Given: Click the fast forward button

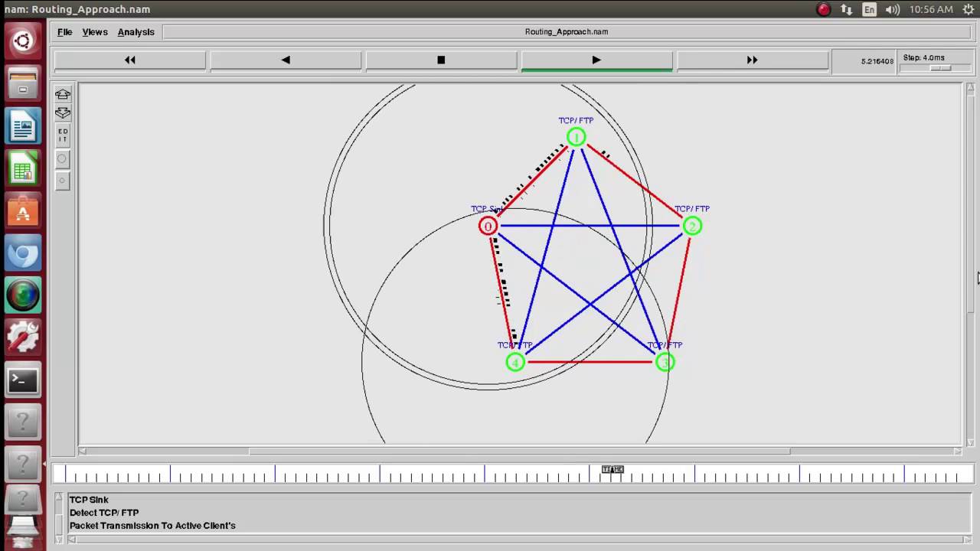Looking at the screenshot, I should click(x=752, y=60).
